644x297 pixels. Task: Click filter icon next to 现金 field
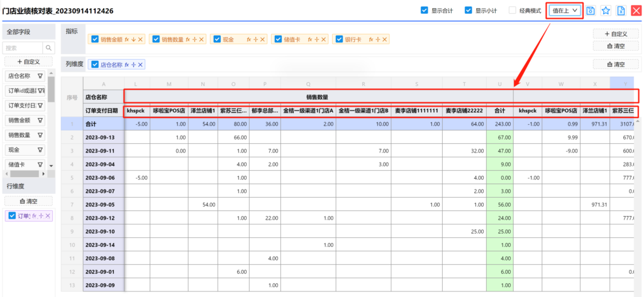pos(40,150)
